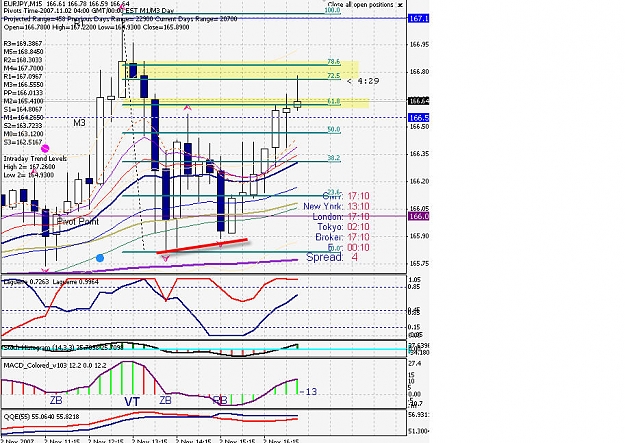Click the 165.75 price on the scale

[x=419, y=264]
